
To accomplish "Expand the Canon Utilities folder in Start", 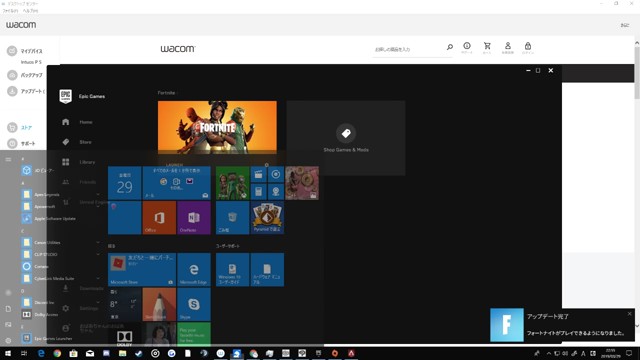I will click(61, 242).
